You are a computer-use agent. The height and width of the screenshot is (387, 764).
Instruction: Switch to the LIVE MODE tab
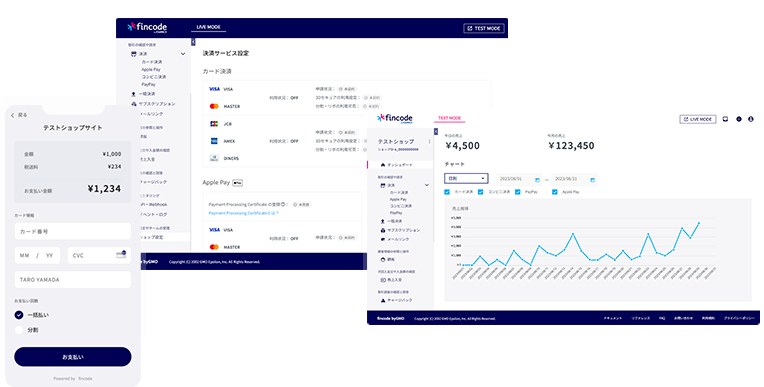point(209,27)
